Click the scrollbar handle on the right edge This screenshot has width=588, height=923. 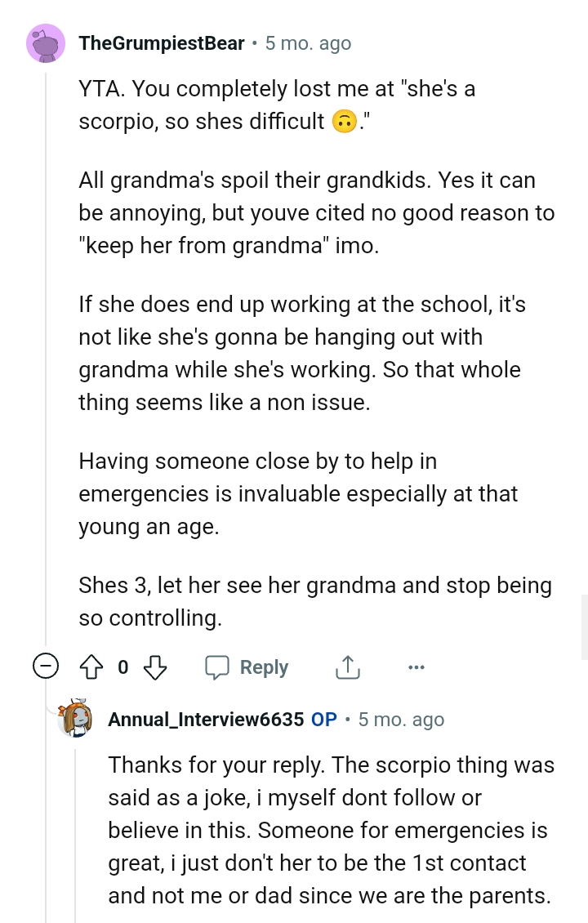584,627
